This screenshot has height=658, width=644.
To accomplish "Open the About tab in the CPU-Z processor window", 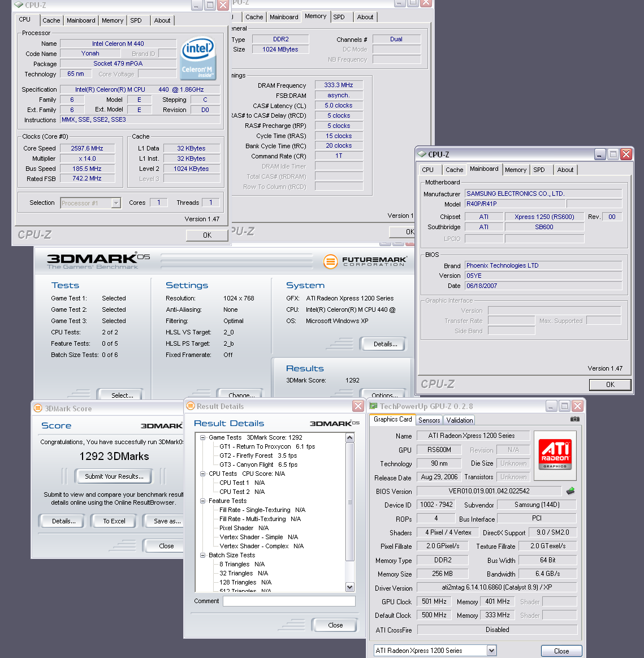I will click(x=162, y=20).
